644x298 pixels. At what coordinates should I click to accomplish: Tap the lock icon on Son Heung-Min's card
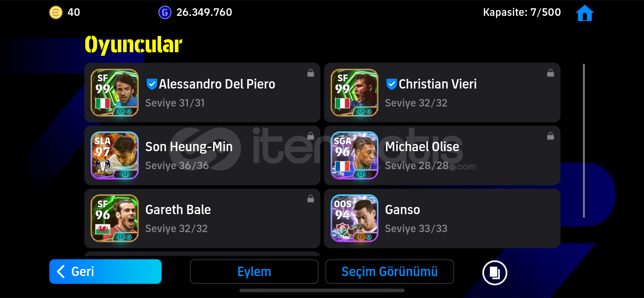click(310, 136)
